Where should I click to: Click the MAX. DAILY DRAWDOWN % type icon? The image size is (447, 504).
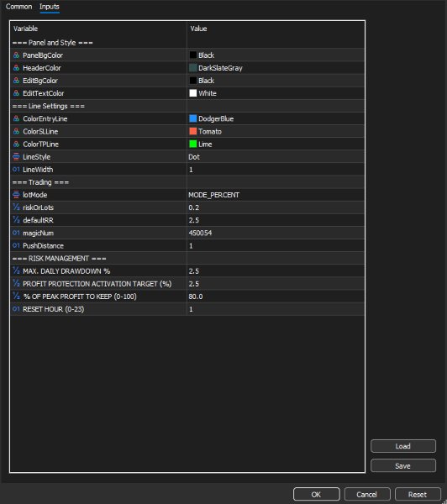click(x=16, y=271)
